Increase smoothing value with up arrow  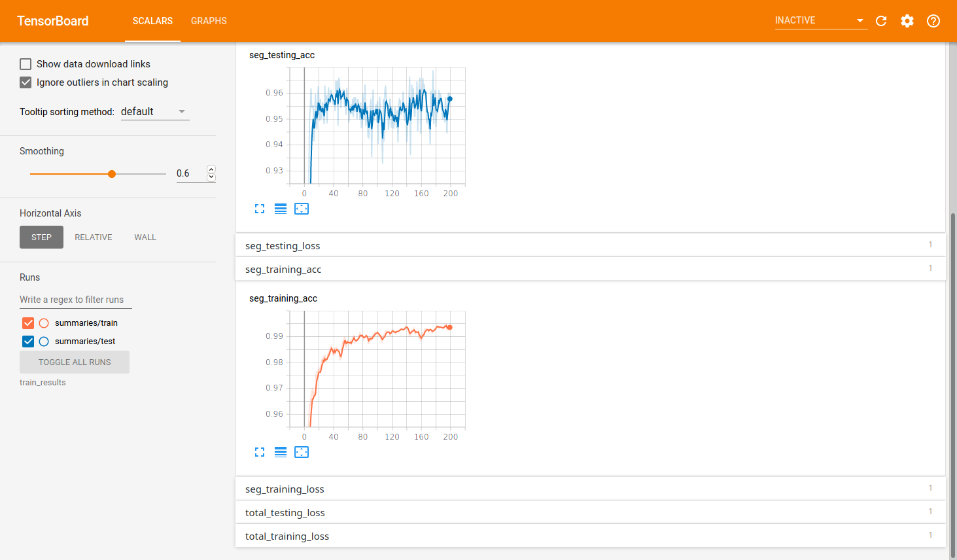coord(211,169)
